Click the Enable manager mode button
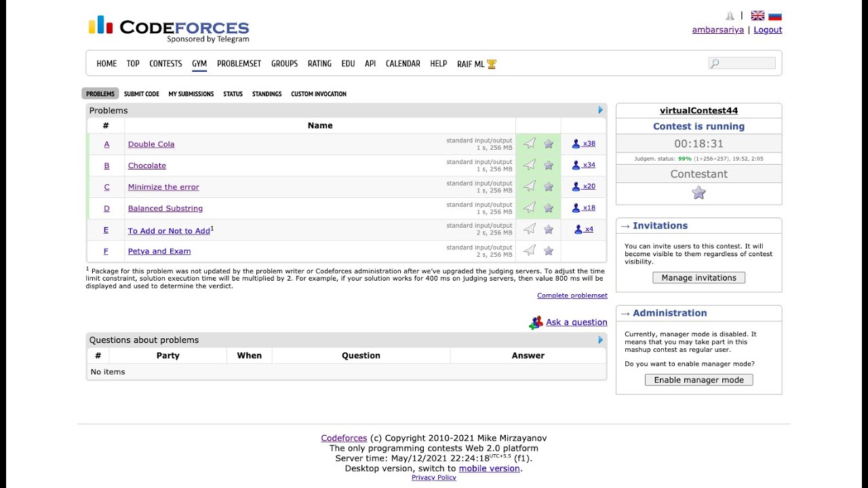This screenshot has height=488, width=868. pos(698,380)
